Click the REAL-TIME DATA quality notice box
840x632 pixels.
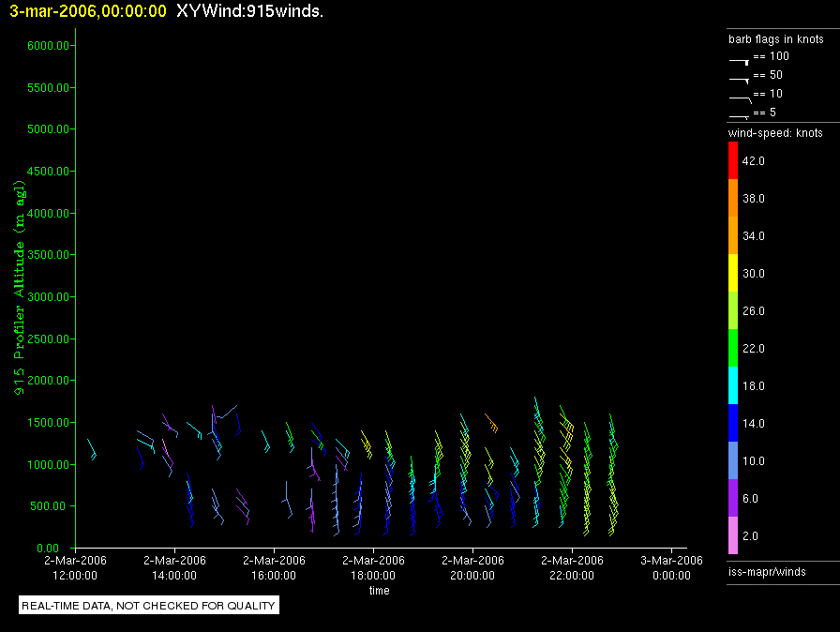(x=149, y=606)
